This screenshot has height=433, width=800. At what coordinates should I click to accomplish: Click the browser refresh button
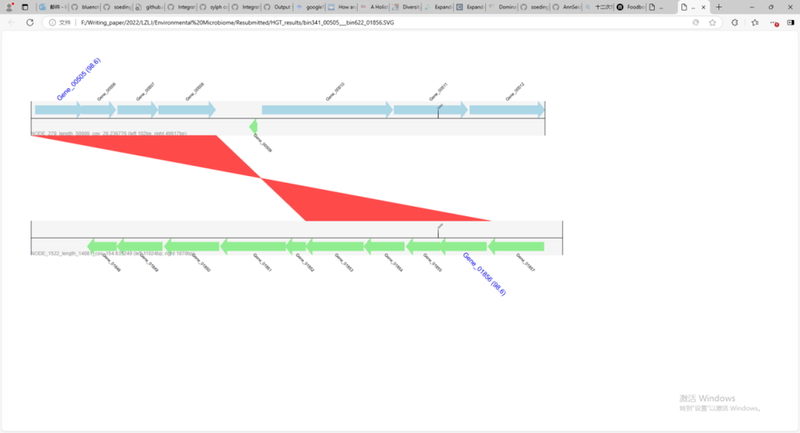(x=30, y=21)
